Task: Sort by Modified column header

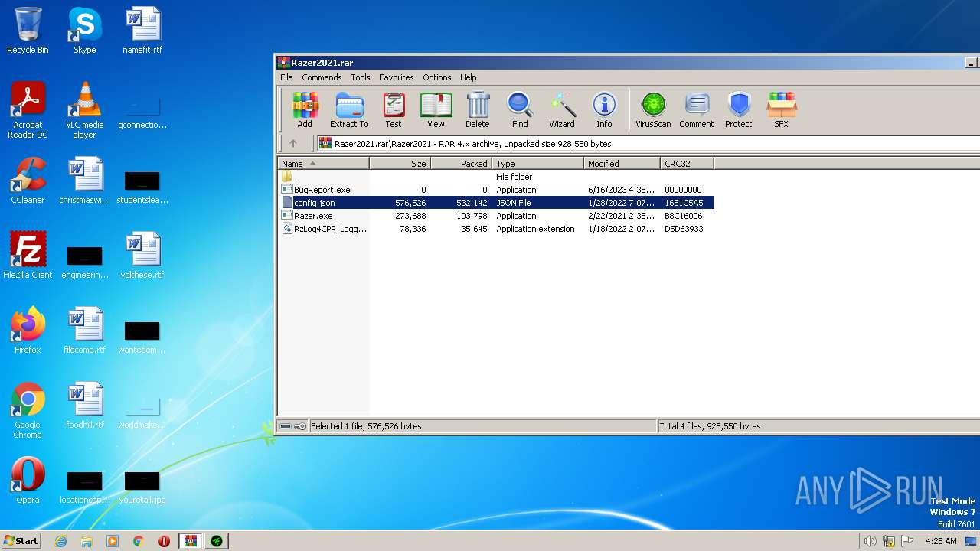Action: pyautogui.click(x=622, y=163)
